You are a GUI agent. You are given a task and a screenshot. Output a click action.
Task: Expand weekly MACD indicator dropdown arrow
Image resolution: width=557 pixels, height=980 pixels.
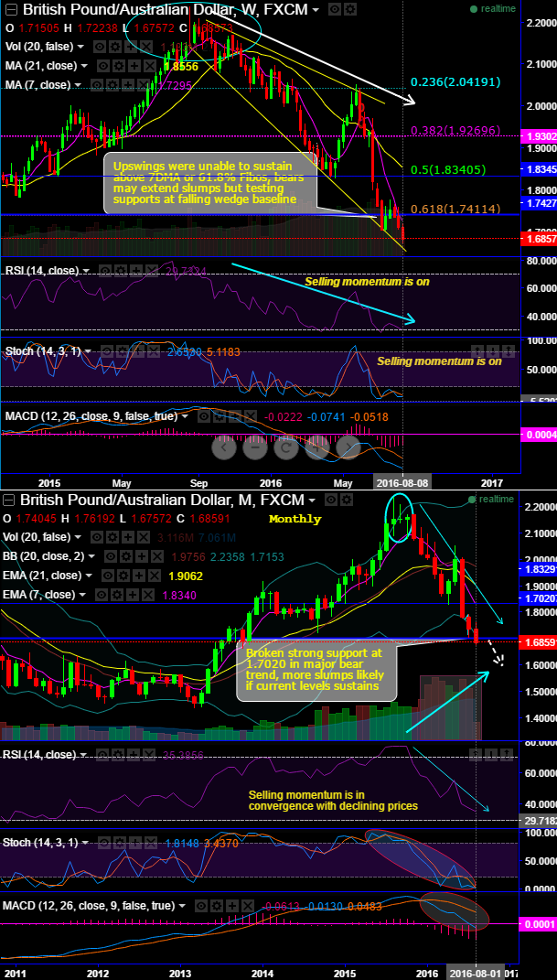point(185,416)
